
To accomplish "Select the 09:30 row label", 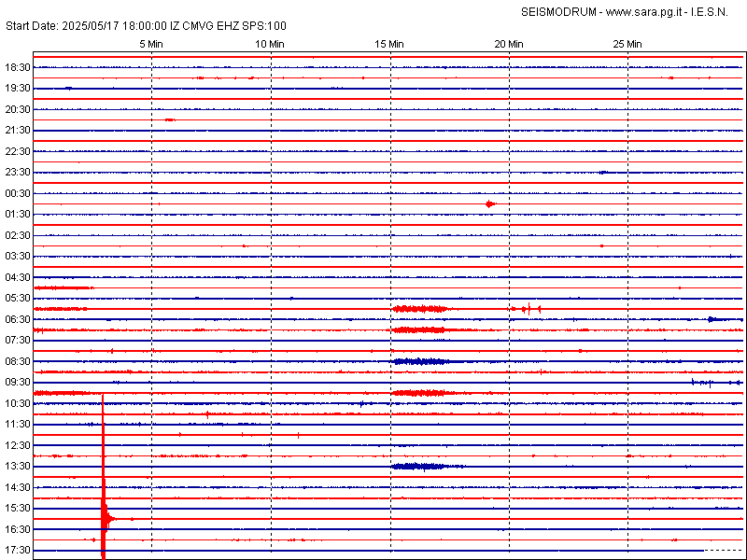I will pos(18,383).
